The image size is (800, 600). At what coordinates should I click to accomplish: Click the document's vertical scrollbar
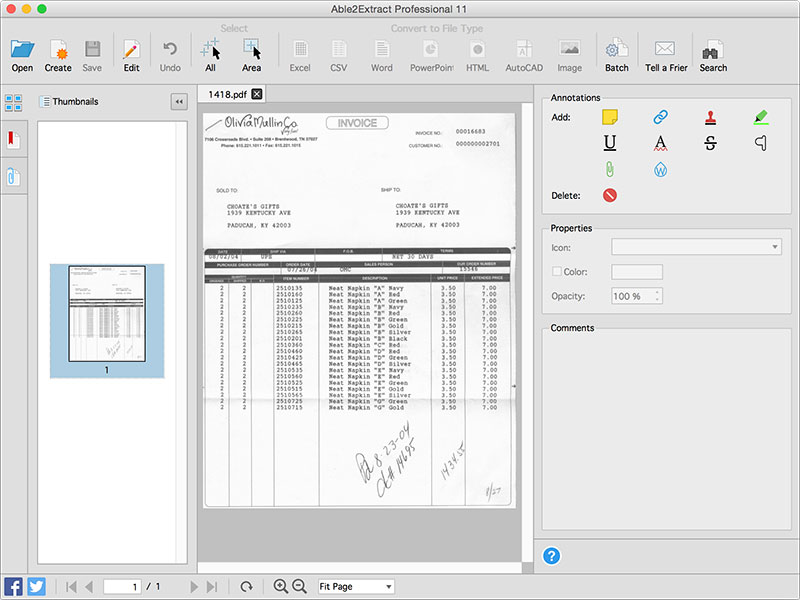[x=527, y=332]
